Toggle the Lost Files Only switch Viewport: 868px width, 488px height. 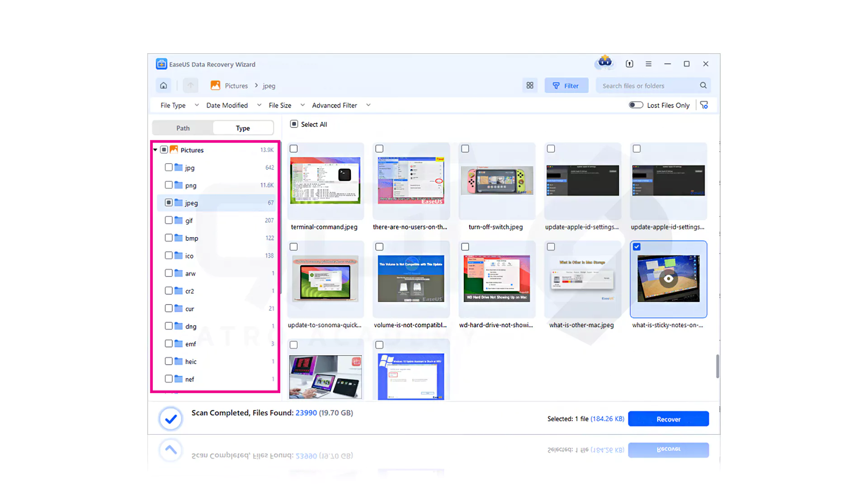click(636, 105)
